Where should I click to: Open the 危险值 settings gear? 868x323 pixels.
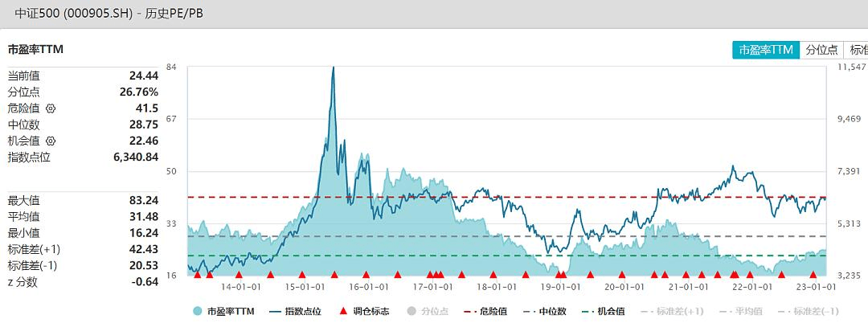(x=51, y=108)
